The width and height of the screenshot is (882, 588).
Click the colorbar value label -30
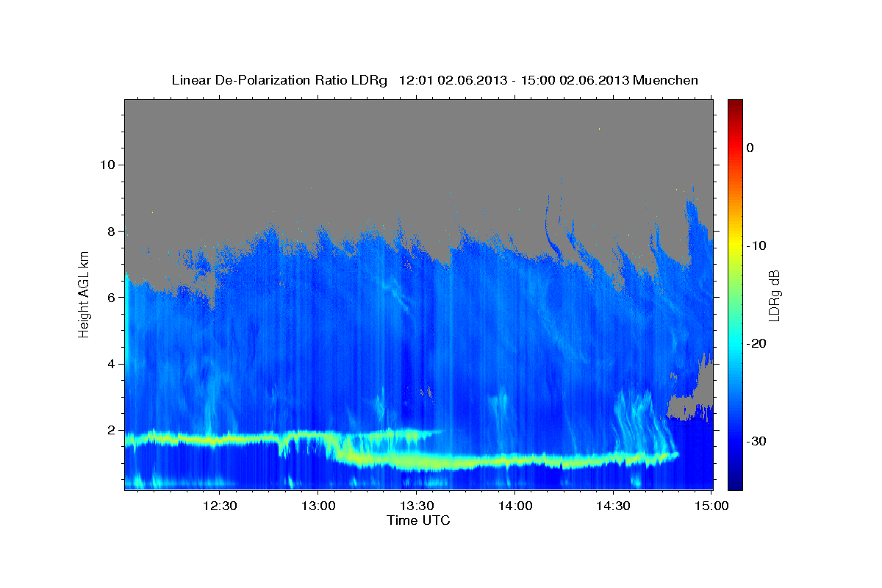click(756, 441)
